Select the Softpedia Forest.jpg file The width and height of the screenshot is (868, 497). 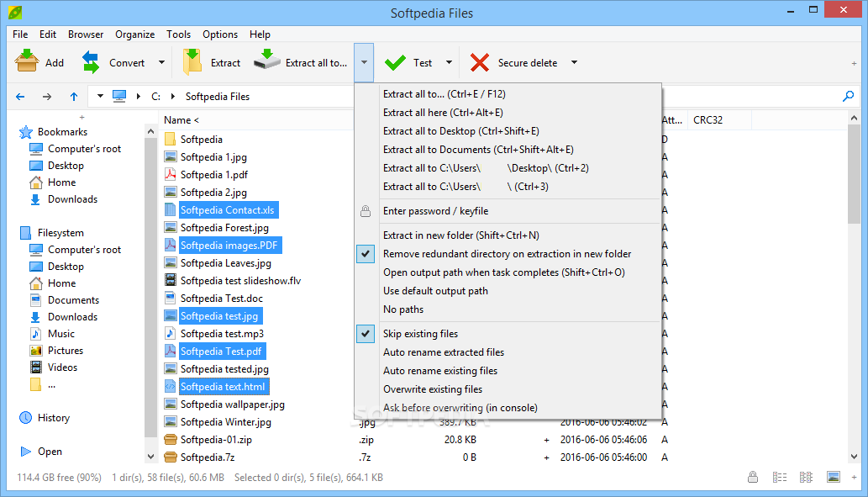[224, 228]
